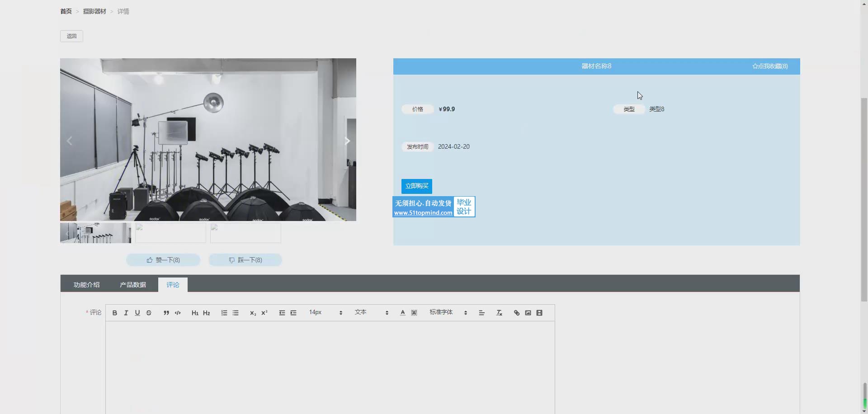Dislike the item with 踩一下(8)
The image size is (868, 414).
click(245, 260)
